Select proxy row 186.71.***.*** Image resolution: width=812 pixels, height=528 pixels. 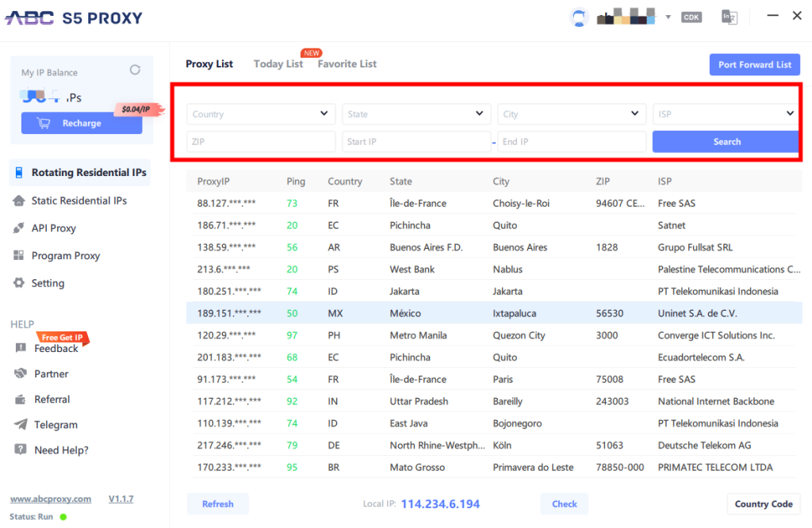point(494,225)
